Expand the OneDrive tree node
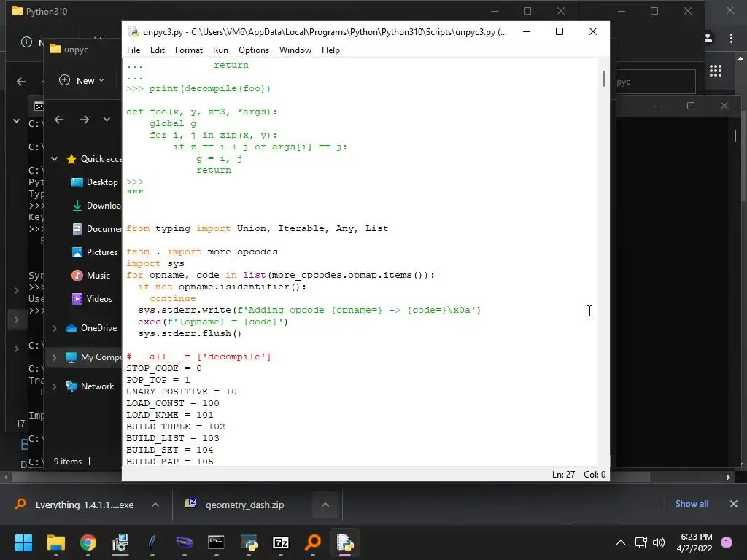The image size is (747, 560). click(x=54, y=328)
